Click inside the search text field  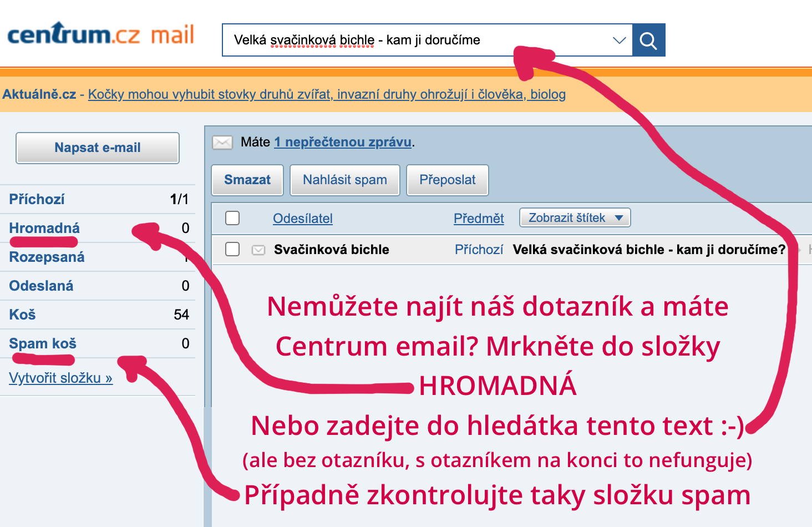coord(416,40)
